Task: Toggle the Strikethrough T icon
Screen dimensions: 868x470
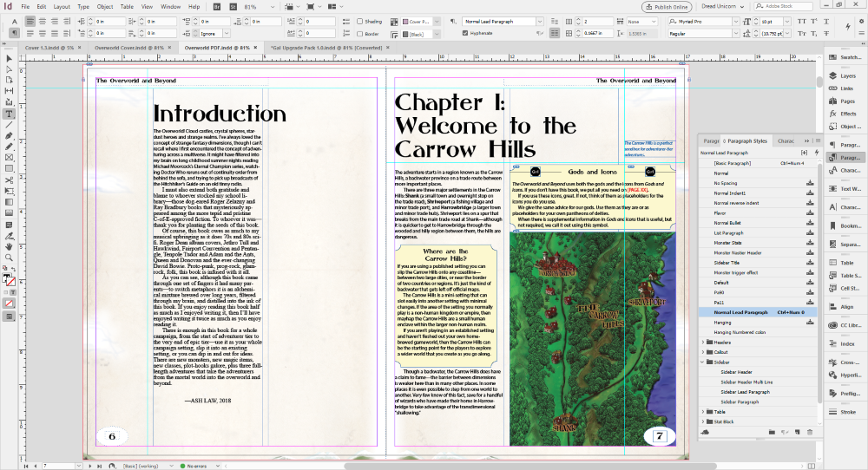Action: pos(826,34)
